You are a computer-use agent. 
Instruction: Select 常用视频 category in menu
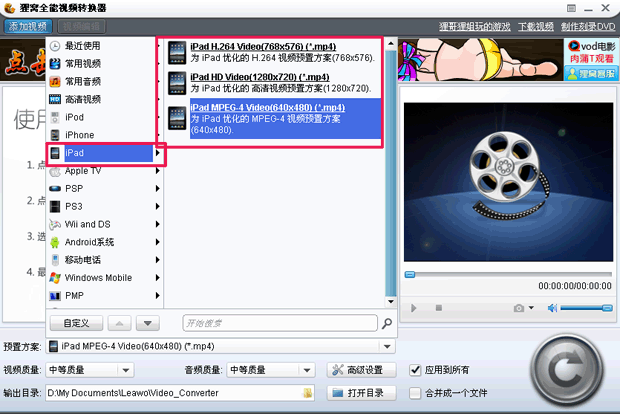click(83, 64)
